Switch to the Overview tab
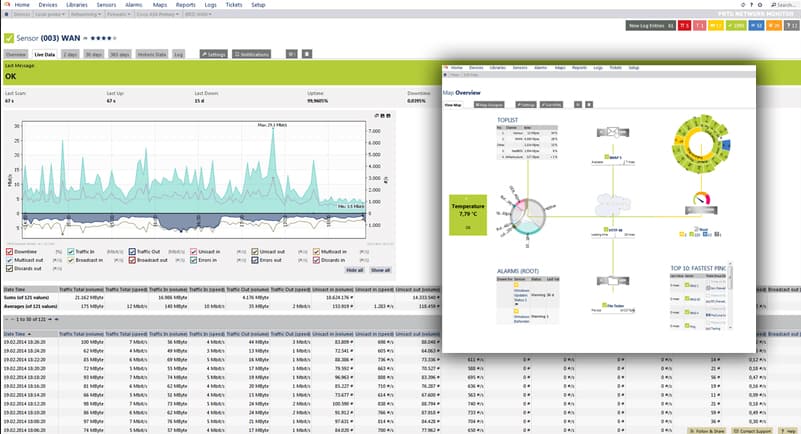 15,54
